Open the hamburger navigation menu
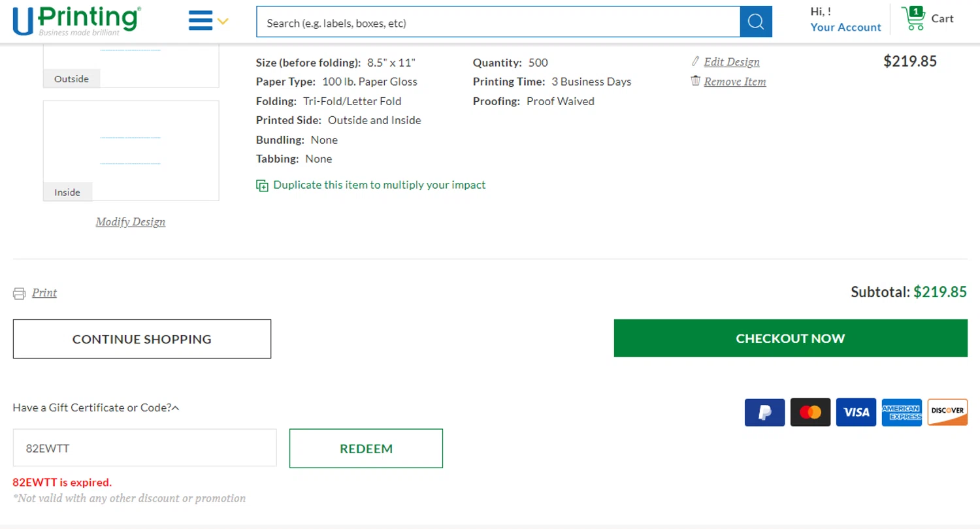 pos(201,21)
